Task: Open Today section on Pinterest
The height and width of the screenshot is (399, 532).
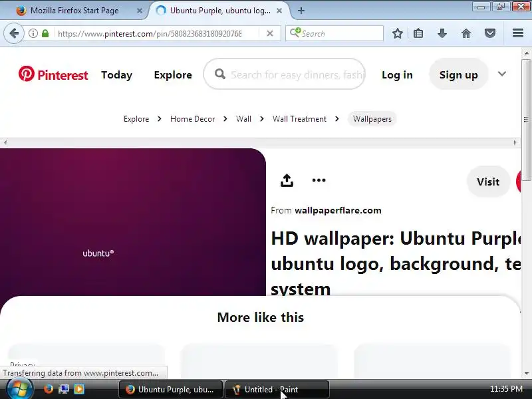Action: click(x=117, y=74)
